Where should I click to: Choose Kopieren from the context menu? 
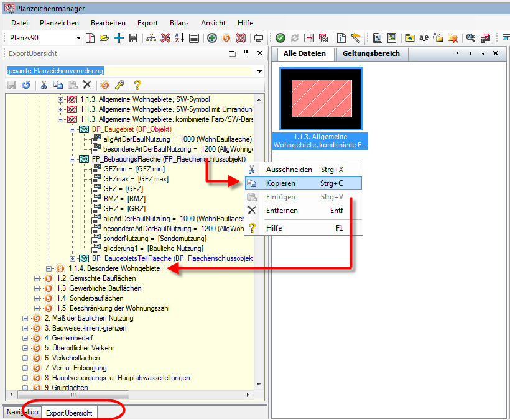280,183
